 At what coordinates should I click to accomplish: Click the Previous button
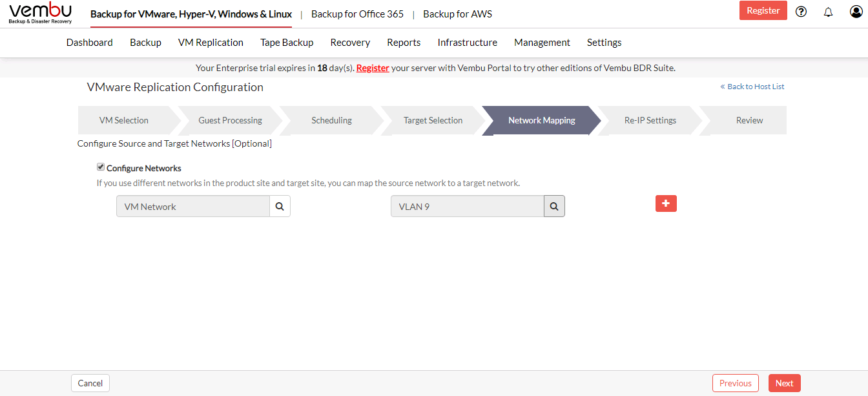pyautogui.click(x=736, y=383)
